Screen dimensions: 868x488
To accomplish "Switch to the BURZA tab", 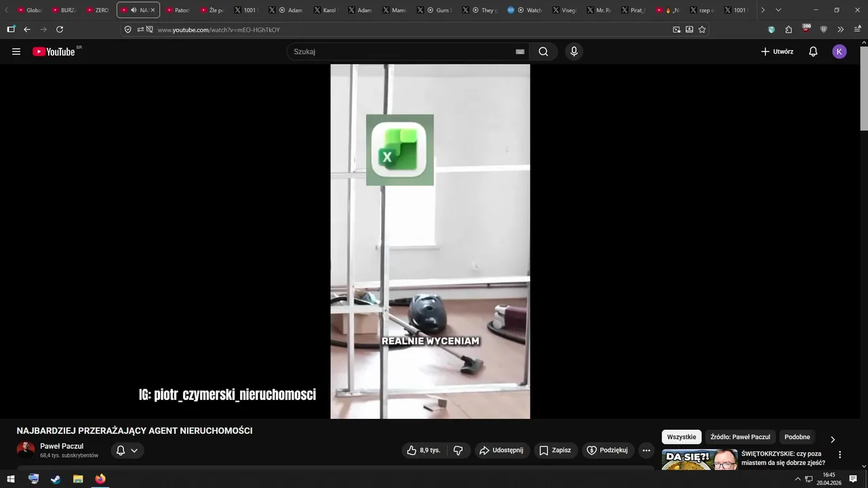I will [64, 10].
